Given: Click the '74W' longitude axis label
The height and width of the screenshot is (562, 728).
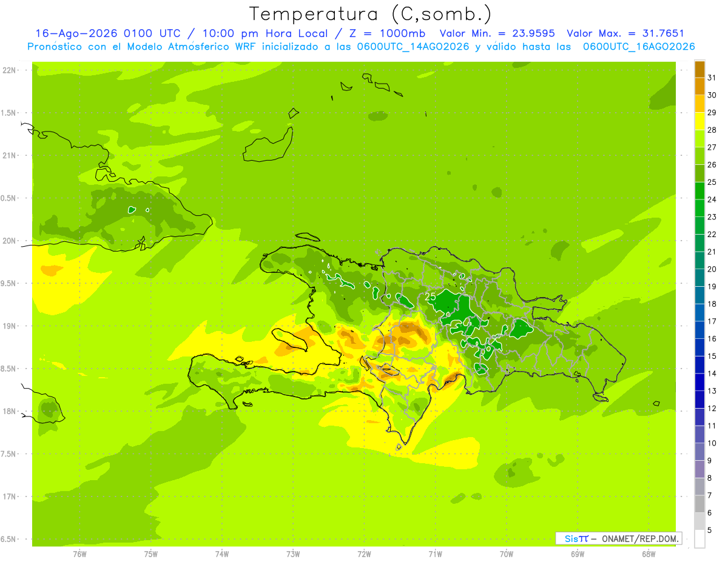Looking at the screenshot, I should [221, 554].
